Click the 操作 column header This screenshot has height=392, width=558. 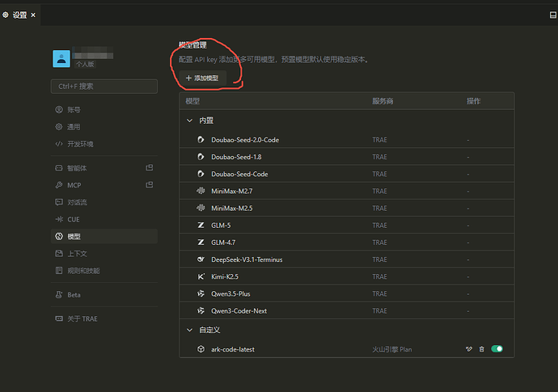point(474,101)
